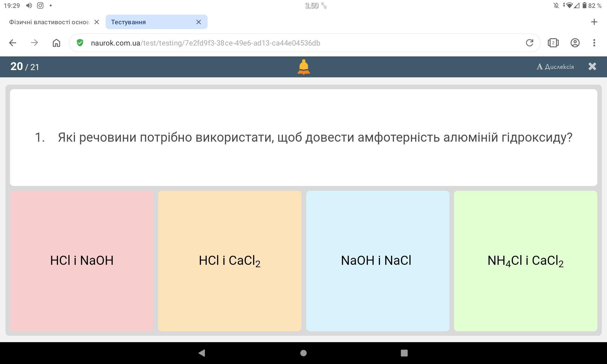607x364 pixels.
Task: Close the Тестування browser tab
Action: point(198,22)
